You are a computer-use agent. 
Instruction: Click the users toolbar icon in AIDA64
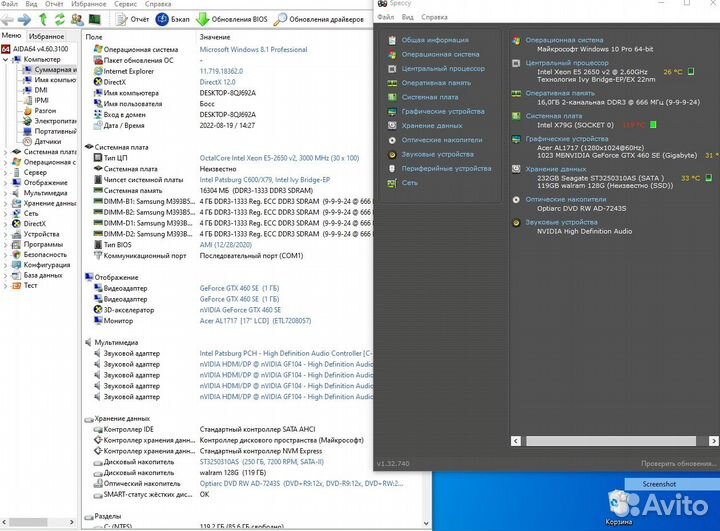pos(77,19)
